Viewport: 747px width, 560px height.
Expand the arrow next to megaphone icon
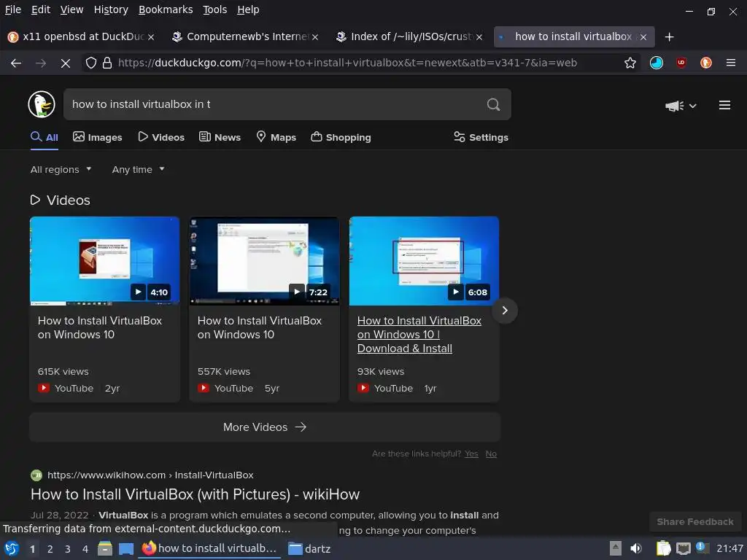tap(692, 106)
